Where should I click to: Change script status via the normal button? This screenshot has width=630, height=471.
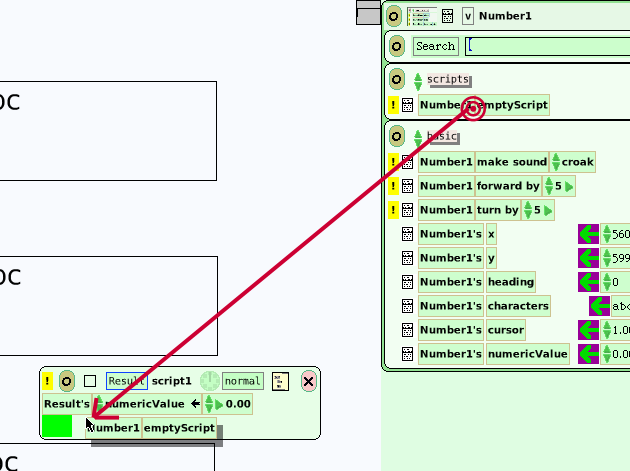coord(243,381)
